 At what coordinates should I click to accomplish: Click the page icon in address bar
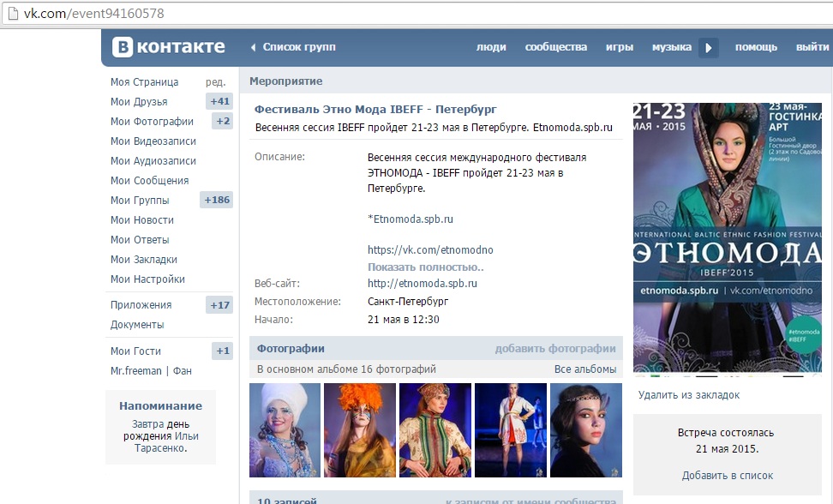(x=13, y=13)
